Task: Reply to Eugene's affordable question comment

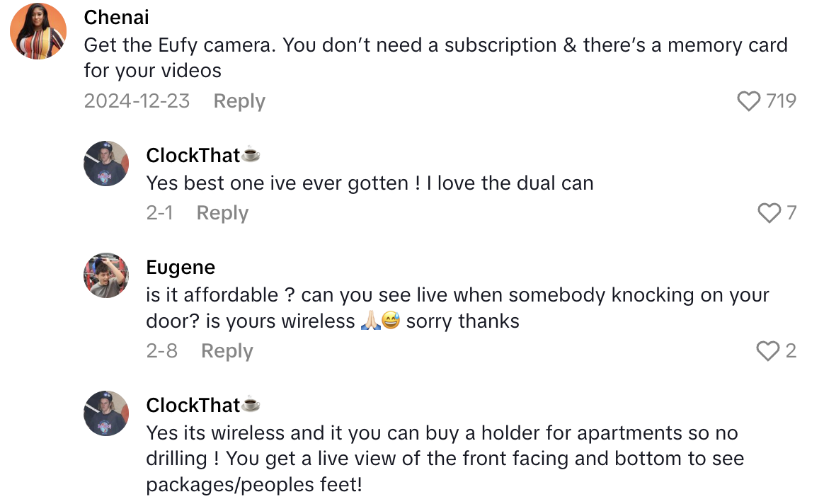Action: point(227,351)
